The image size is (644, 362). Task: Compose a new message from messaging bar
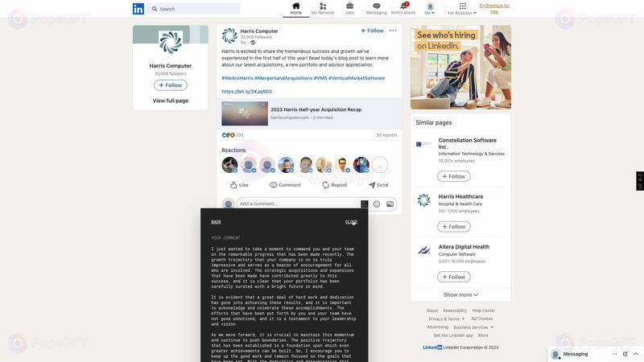pyautogui.click(x=625, y=354)
